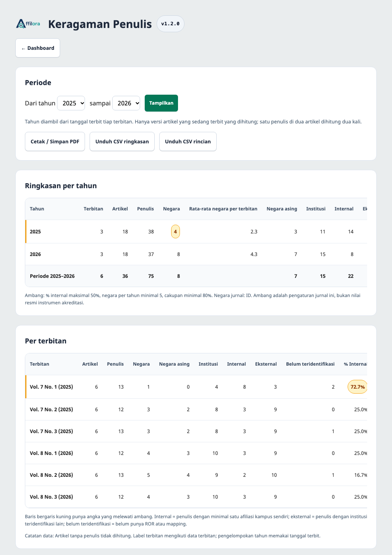Click average value 2.3 in the 2025 row

pyautogui.click(x=254, y=232)
